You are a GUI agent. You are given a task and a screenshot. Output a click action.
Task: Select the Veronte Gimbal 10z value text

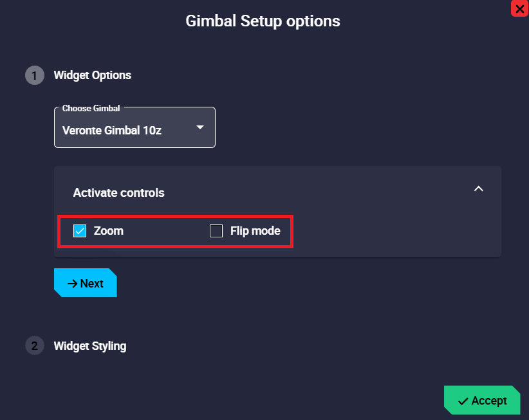[x=111, y=131]
